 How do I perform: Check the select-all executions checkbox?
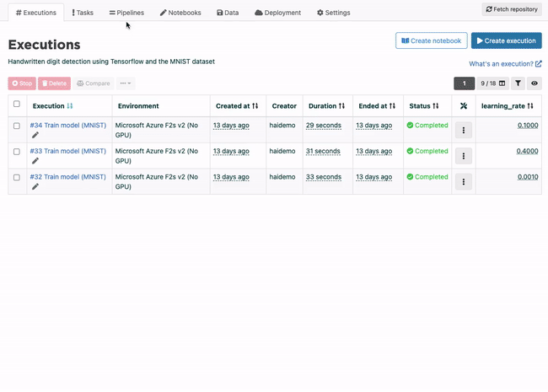coord(16,104)
